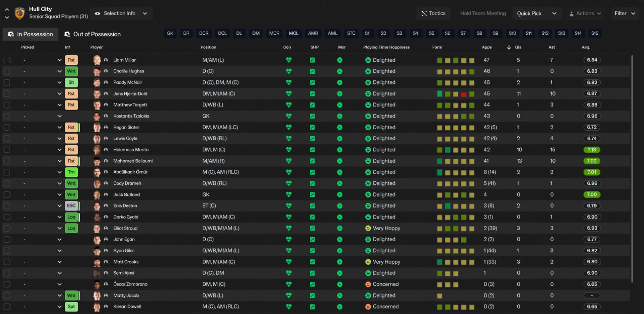Click Semi Ajayi's morale icon
Viewport: 644px width, 314px height.
(340, 273)
